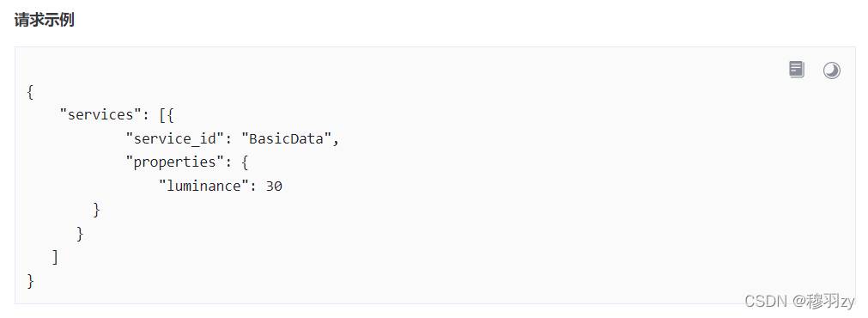Click the comma after "BasicData"
868x318 pixels.
tap(336, 141)
